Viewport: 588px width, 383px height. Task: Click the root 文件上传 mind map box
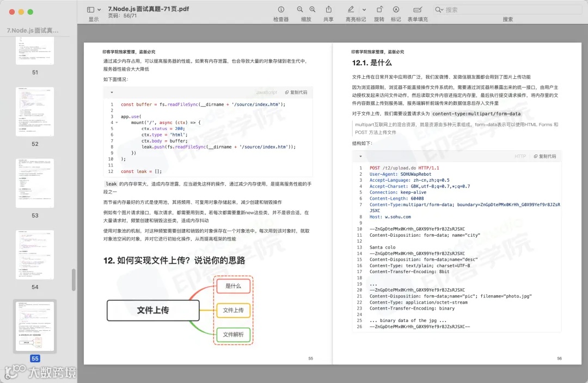pyautogui.click(x=153, y=310)
